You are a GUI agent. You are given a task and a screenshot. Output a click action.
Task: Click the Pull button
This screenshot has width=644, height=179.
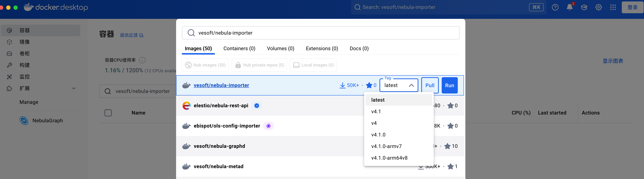tap(430, 85)
